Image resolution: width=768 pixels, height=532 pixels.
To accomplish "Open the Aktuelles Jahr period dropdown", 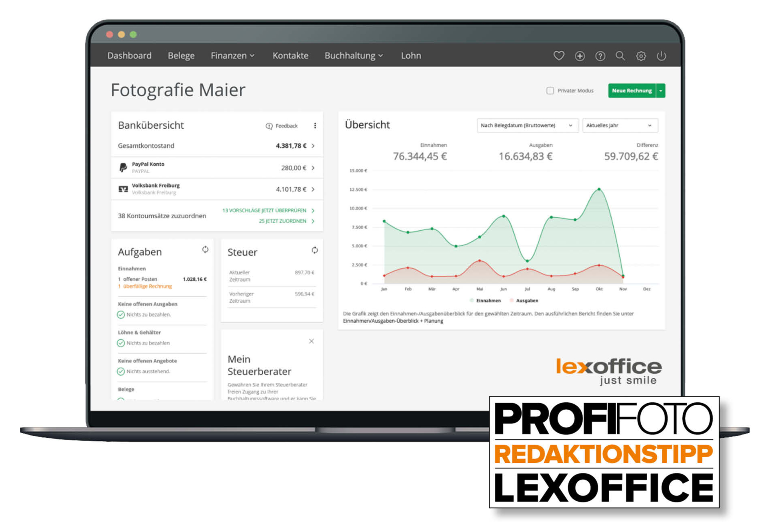I will (619, 126).
